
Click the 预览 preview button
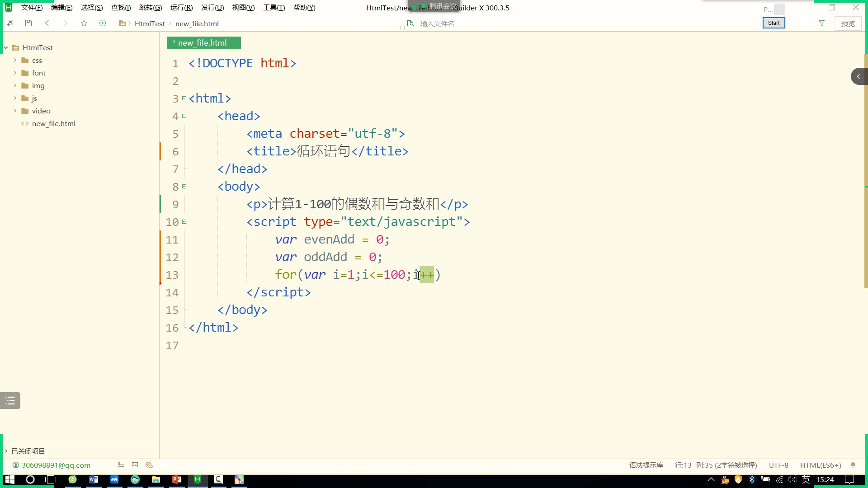[x=848, y=23]
